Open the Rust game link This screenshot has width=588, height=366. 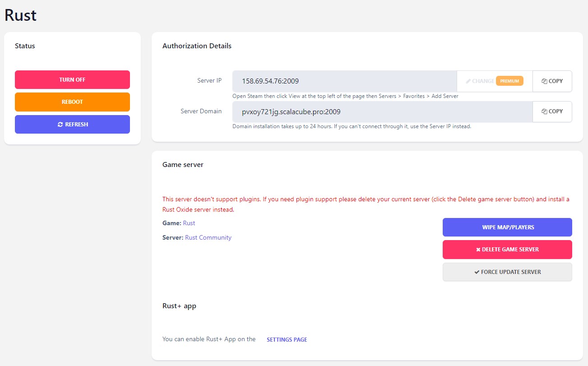point(189,223)
